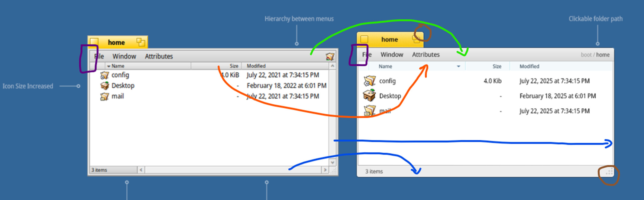Viewport: 644px width, 200px height.
Task: Click 'February 18, 2025 at 6:01 PM' date
Action: (558, 96)
